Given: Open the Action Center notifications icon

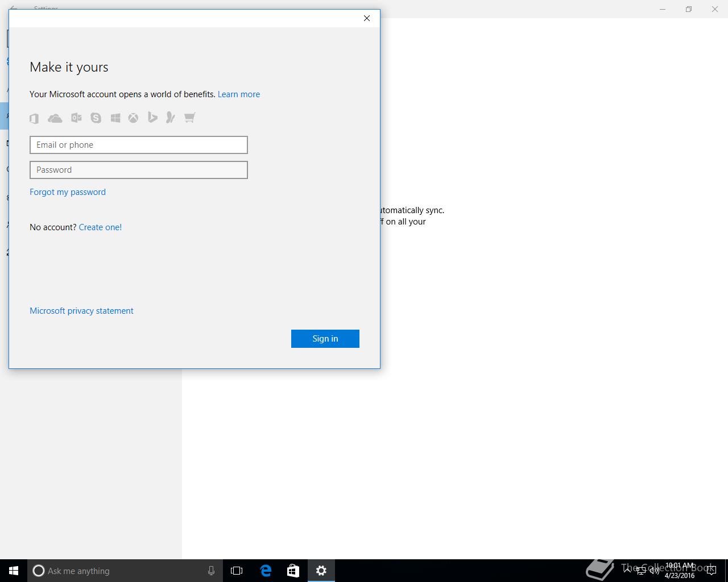Looking at the screenshot, I should [712, 571].
